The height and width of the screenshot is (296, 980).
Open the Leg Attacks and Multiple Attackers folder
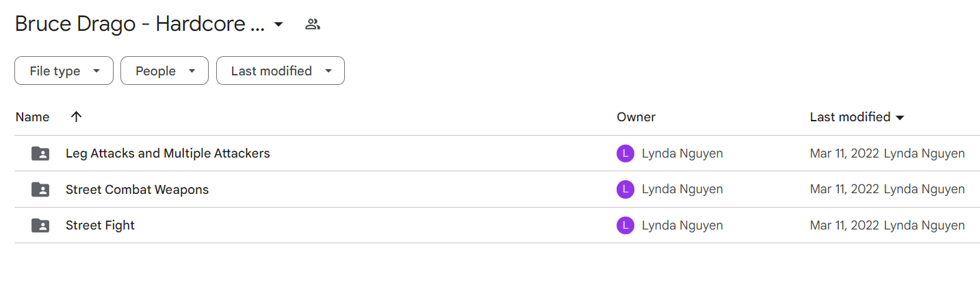pos(168,153)
